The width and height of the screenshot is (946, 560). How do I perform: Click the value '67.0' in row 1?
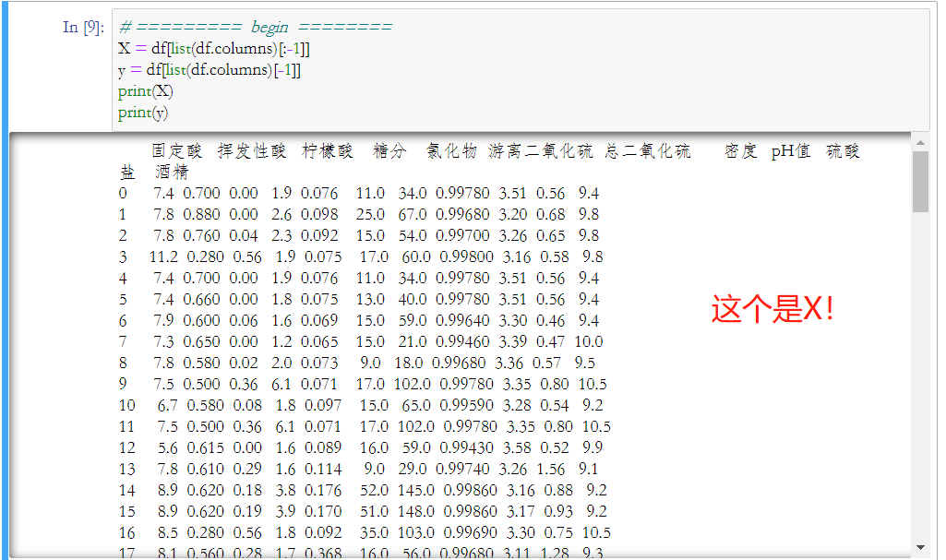413,215
